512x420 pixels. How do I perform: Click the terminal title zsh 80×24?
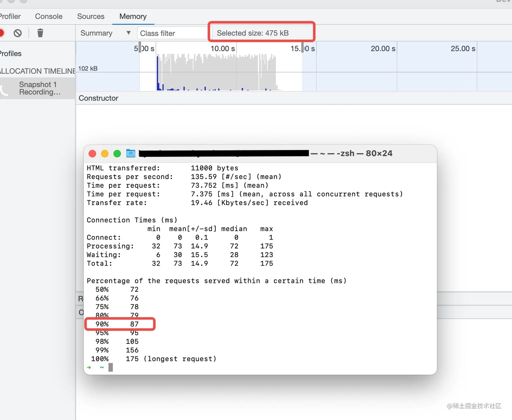tap(364, 153)
